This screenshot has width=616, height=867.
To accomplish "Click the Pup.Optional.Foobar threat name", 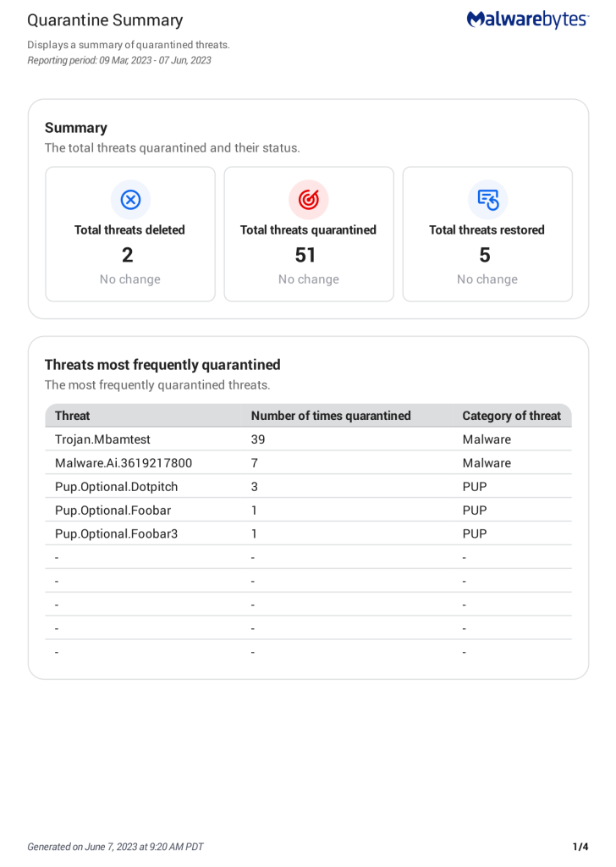I will click(x=113, y=511).
